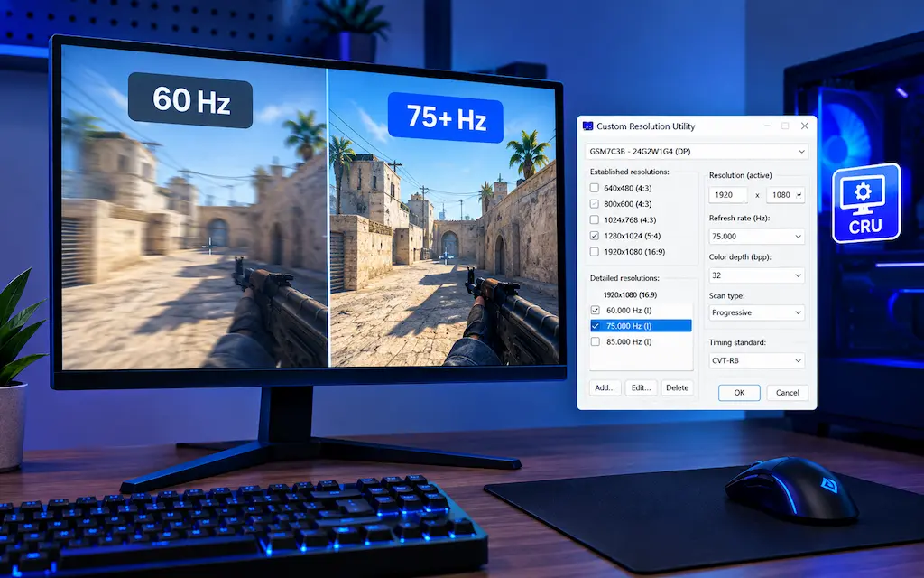Click the "Timing standard:" label
924x578 pixels.
(737, 342)
